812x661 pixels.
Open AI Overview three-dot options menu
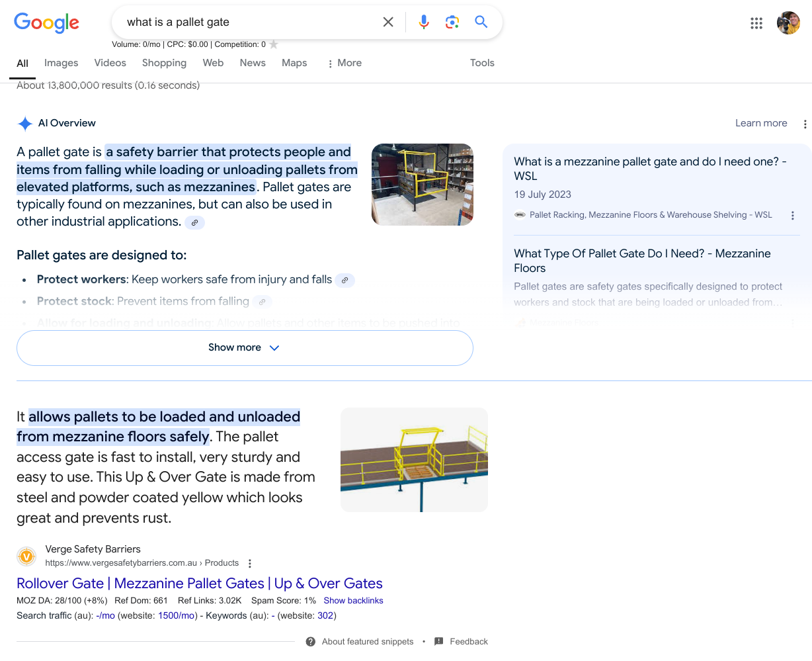805,124
